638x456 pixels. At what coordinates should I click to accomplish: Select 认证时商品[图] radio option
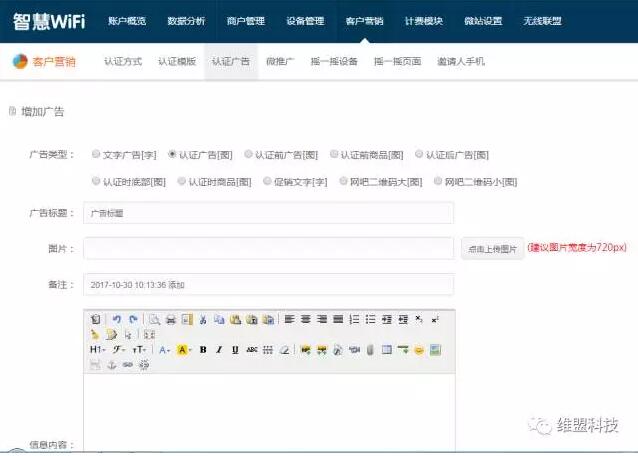181,181
